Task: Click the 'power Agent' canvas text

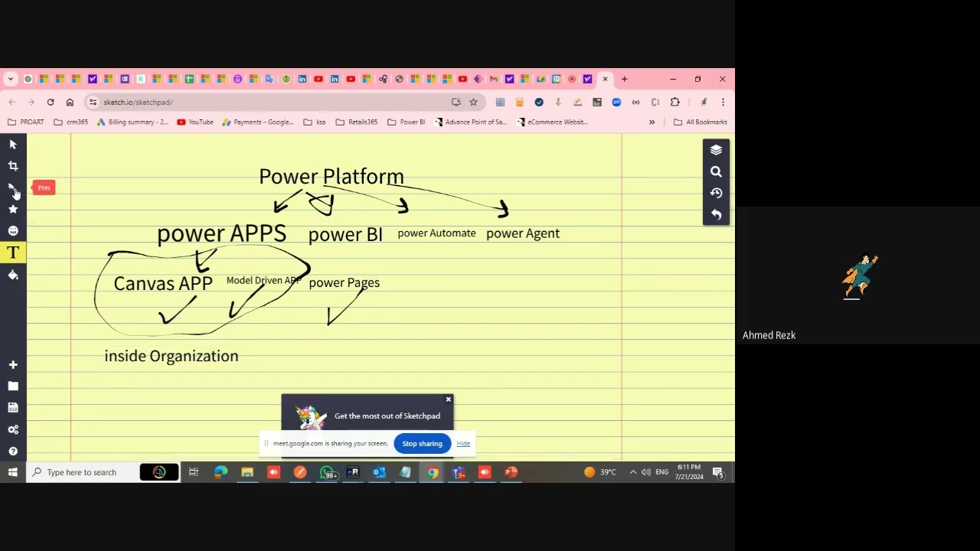Action: pos(523,233)
